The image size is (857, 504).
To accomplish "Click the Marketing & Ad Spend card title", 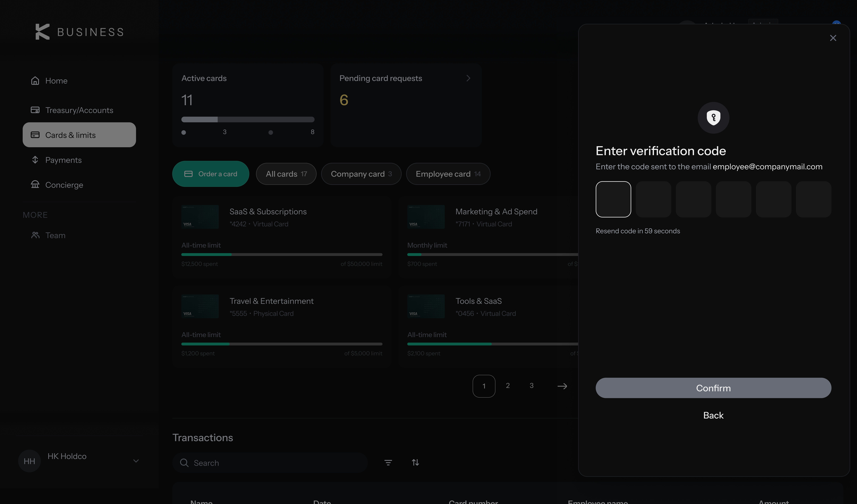I will tap(496, 212).
